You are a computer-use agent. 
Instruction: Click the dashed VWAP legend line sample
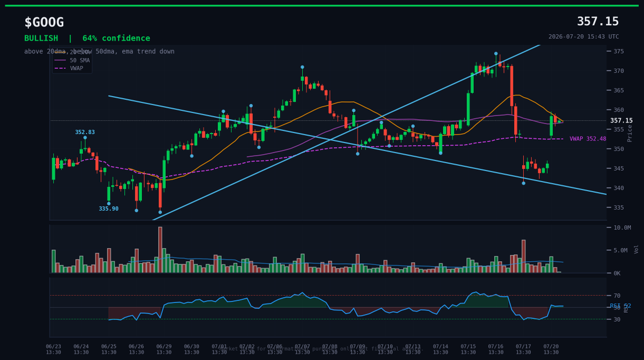(x=60, y=69)
